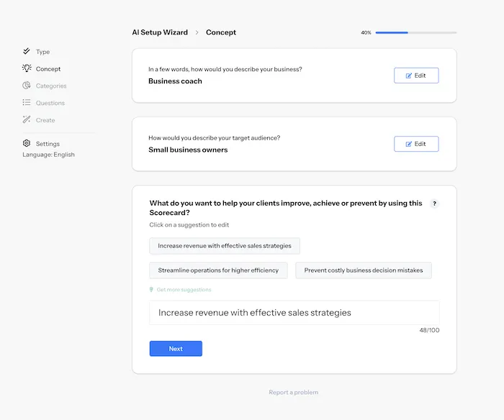Click the Create magic wand icon
Screen dimensions: 504x420
pos(27,120)
